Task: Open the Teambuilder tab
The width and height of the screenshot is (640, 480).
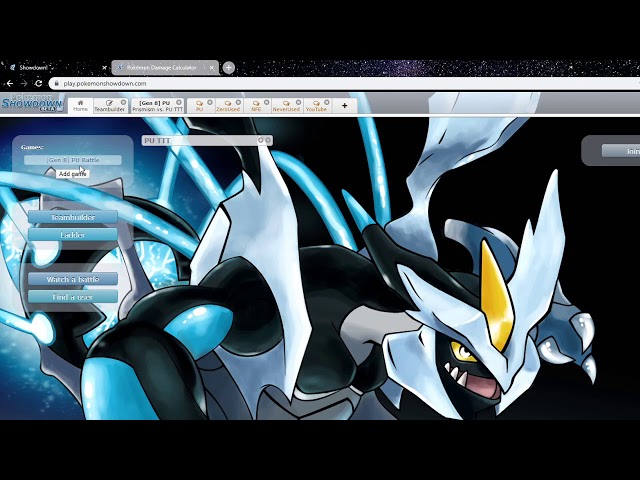Action: click(108, 106)
